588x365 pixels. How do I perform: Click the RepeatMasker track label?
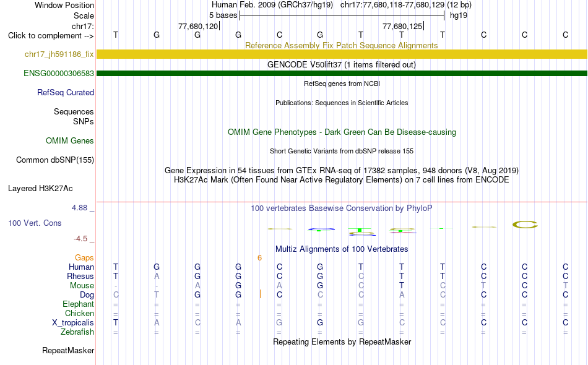tap(68, 350)
